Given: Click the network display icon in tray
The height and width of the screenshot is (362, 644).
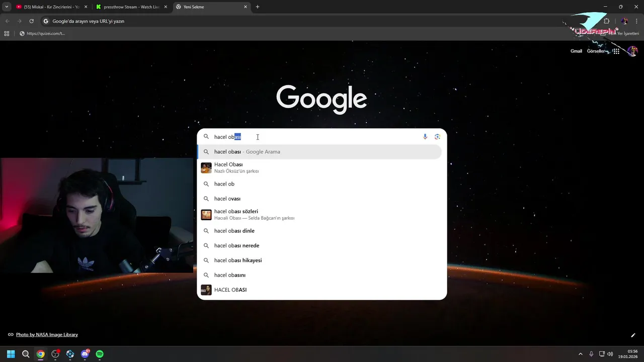Looking at the screenshot, I should pos(602,354).
